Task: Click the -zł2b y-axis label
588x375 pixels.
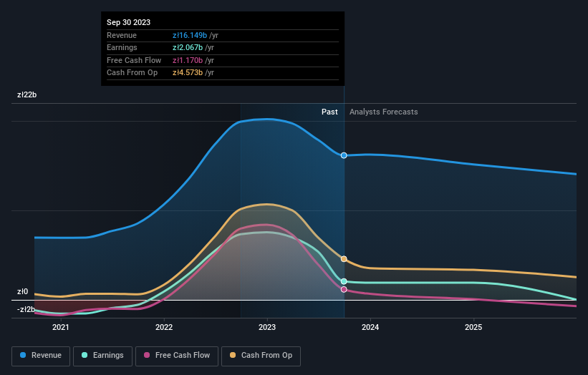Action: pyautogui.click(x=26, y=309)
